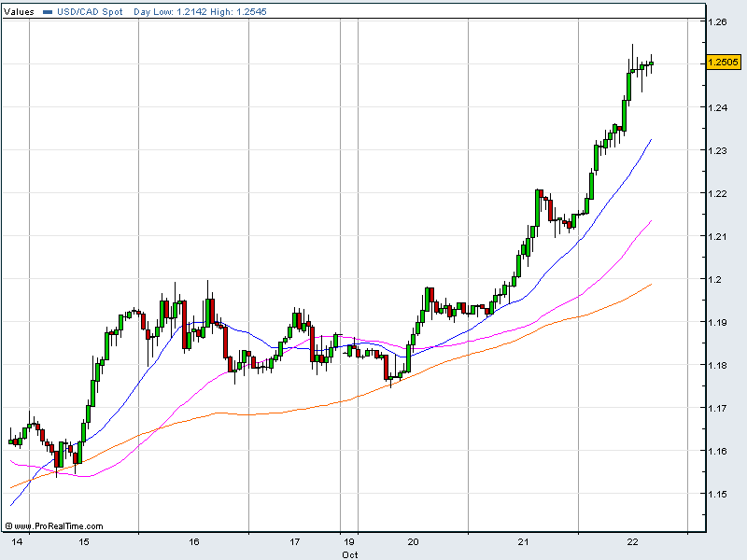This screenshot has width=747, height=560.
Task: Open the ProRealTime.com copyright link
Action: click(54, 525)
